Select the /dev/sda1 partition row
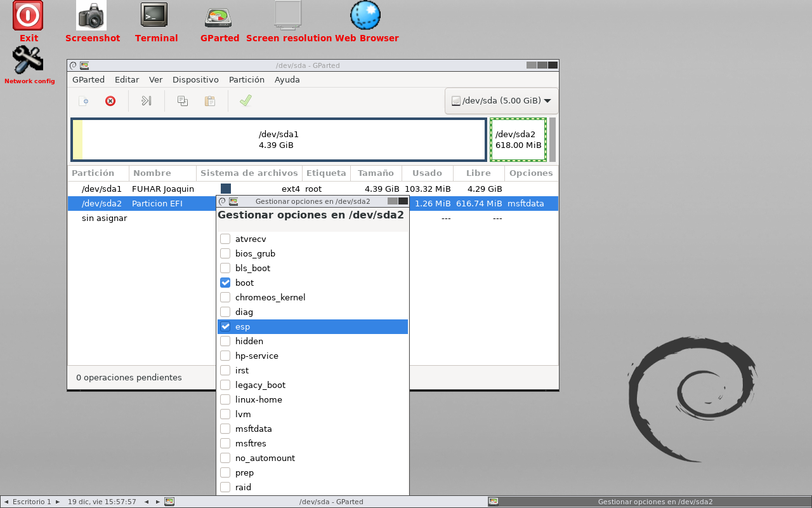The height and width of the screenshot is (508, 812). click(101, 189)
